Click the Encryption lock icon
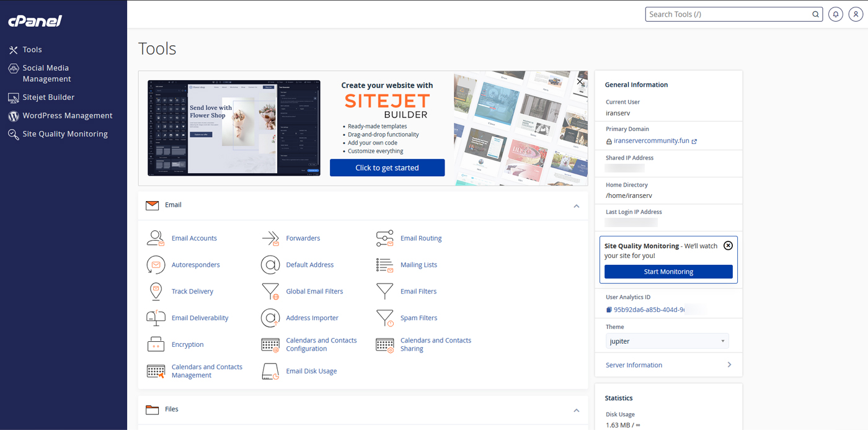This screenshot has height=430, width=868. tap(156, 344)
